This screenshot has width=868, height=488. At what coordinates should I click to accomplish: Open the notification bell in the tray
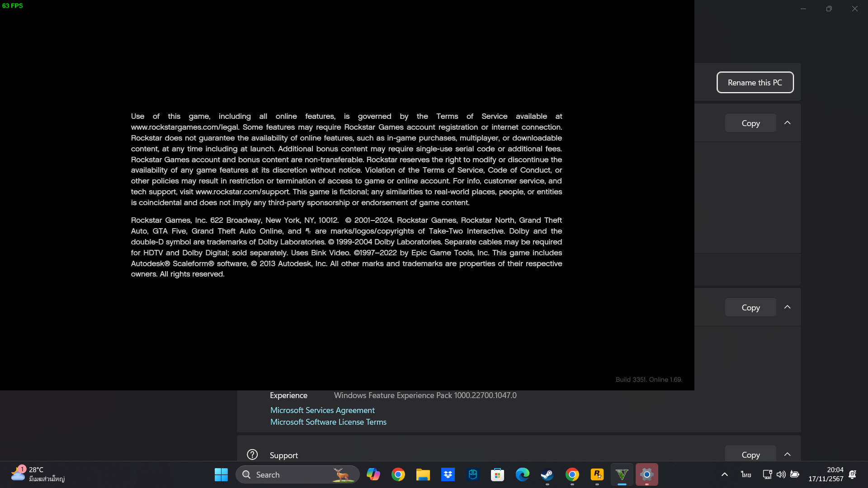pos(853,474)
